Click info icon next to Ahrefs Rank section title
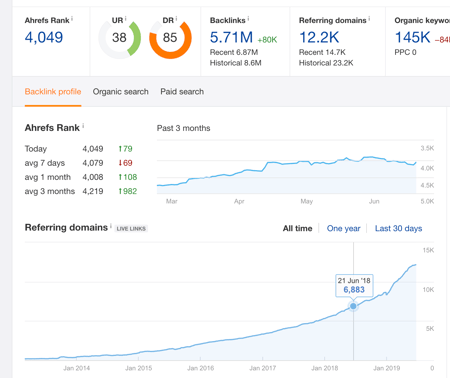450x378 pixels. pos(83,126)
